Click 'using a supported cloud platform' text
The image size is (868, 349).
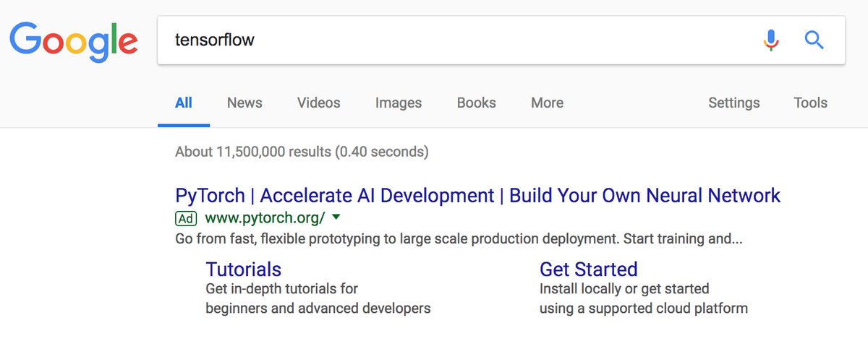[644, 309]
